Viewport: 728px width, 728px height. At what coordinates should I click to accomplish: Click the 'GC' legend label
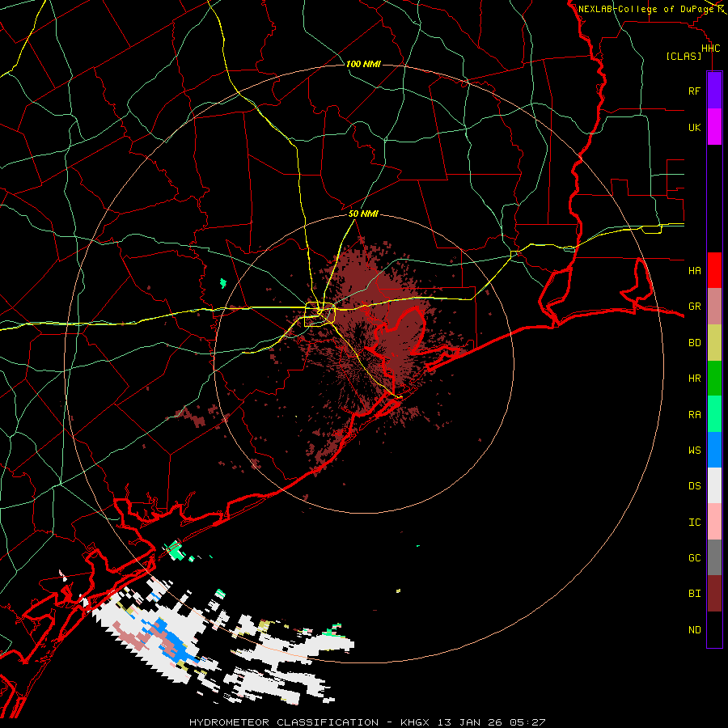pos(694,558)
